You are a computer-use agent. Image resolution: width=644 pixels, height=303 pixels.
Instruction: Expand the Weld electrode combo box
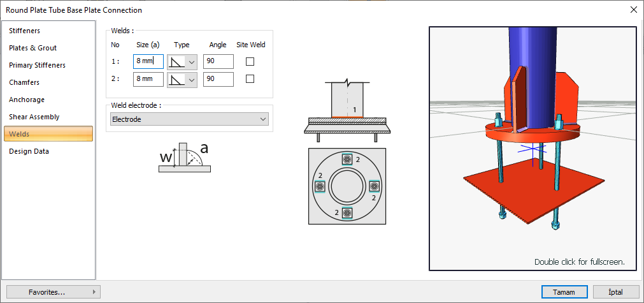[189, 119]
